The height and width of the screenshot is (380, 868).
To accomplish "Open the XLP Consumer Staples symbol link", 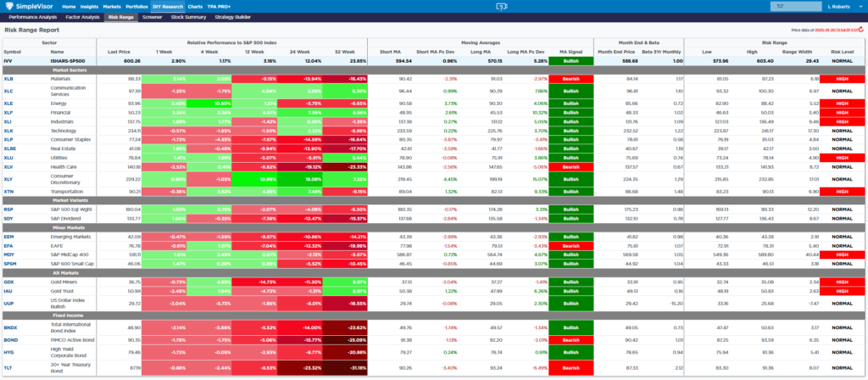I will (8, 140).
